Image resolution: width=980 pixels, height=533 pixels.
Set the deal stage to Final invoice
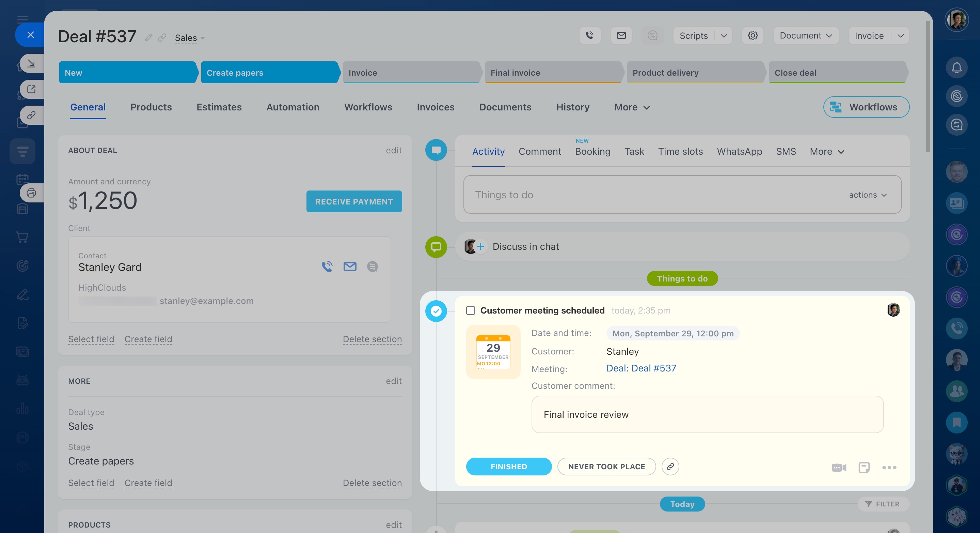(552, 72)
